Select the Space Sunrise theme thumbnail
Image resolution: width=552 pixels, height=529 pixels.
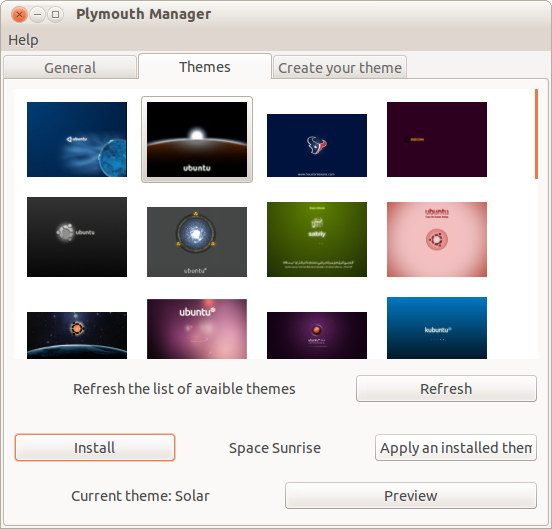click(197, 139)
